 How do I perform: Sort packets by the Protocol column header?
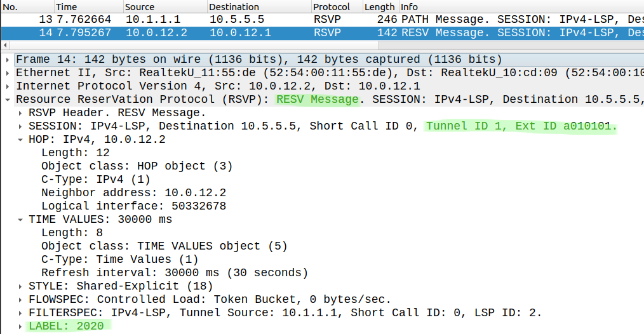point(337,6)
